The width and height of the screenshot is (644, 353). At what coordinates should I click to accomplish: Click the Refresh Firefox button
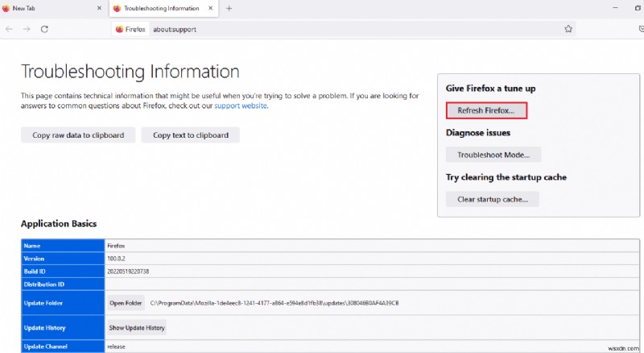[486, 110]
